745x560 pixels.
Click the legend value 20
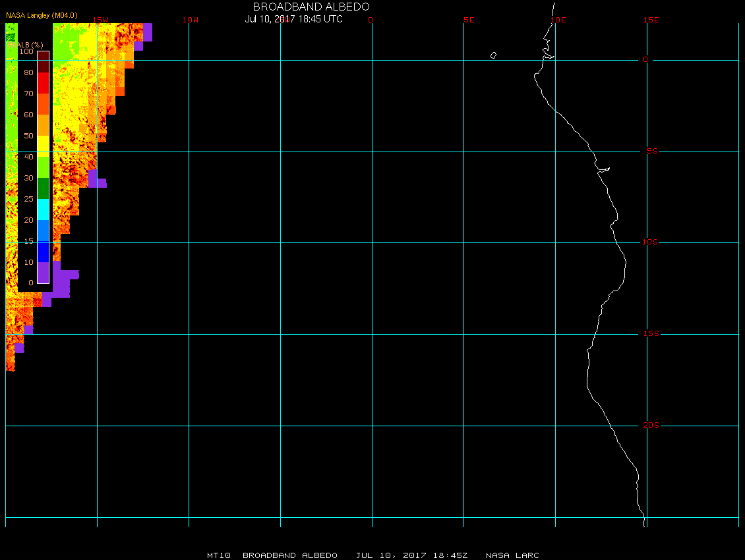tap(29, 220)
